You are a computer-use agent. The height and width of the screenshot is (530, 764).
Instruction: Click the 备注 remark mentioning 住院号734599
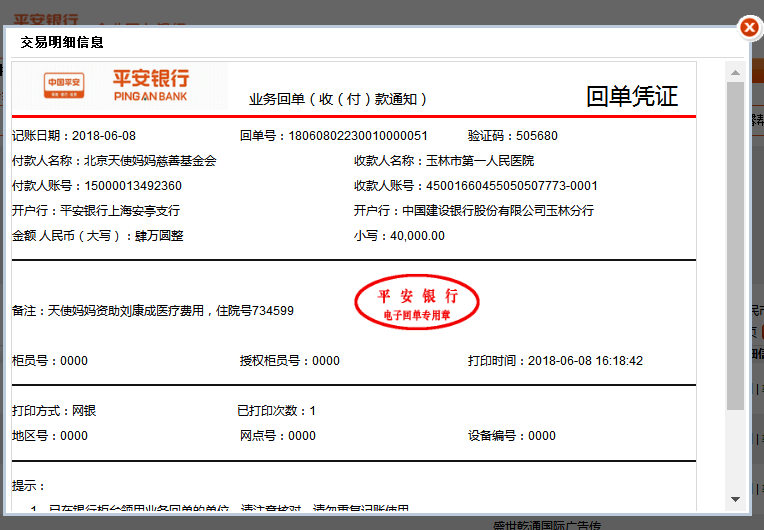tap(153, 311)
